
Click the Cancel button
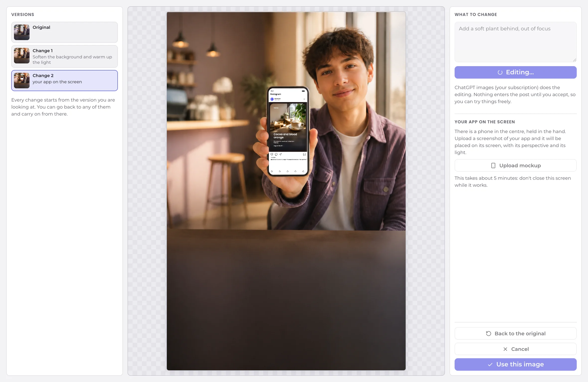coord(515,349)
